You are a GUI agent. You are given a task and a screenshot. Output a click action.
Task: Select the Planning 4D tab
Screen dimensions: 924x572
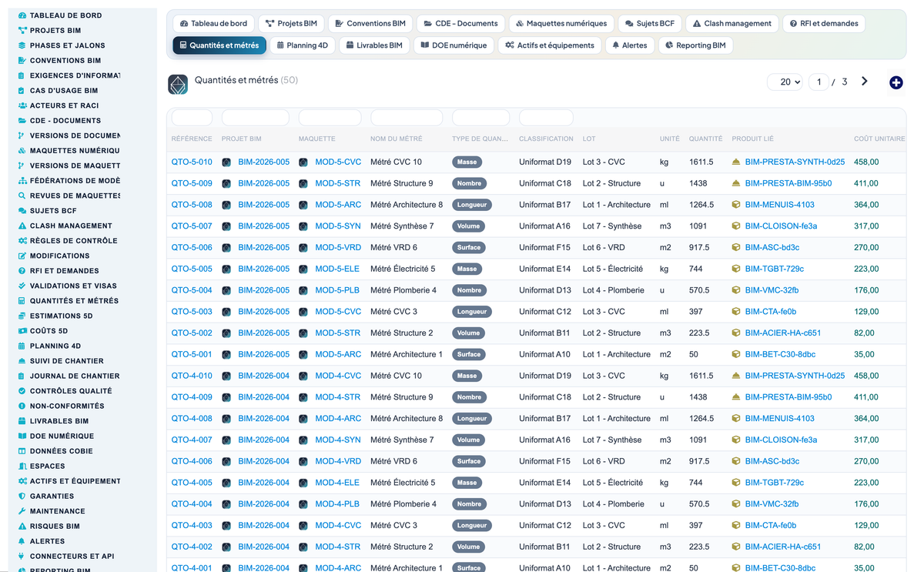(x=303, y=45)
